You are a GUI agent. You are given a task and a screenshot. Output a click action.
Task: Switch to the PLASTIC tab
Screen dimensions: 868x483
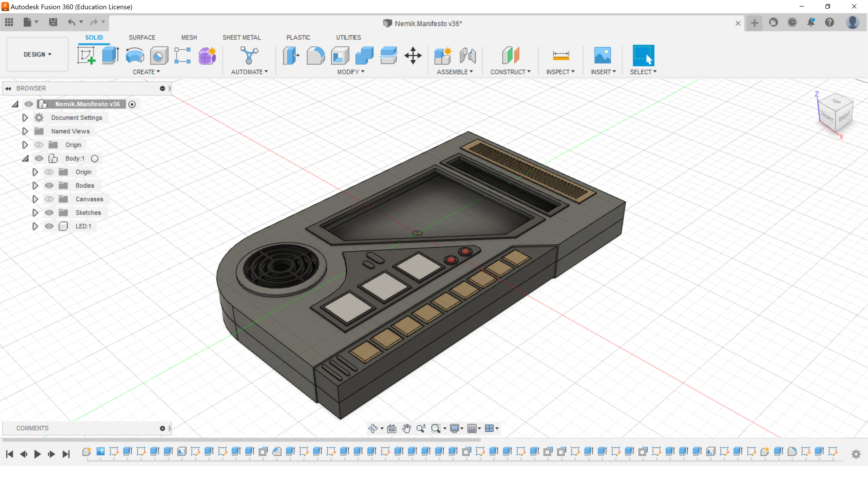tap(298, 37)
